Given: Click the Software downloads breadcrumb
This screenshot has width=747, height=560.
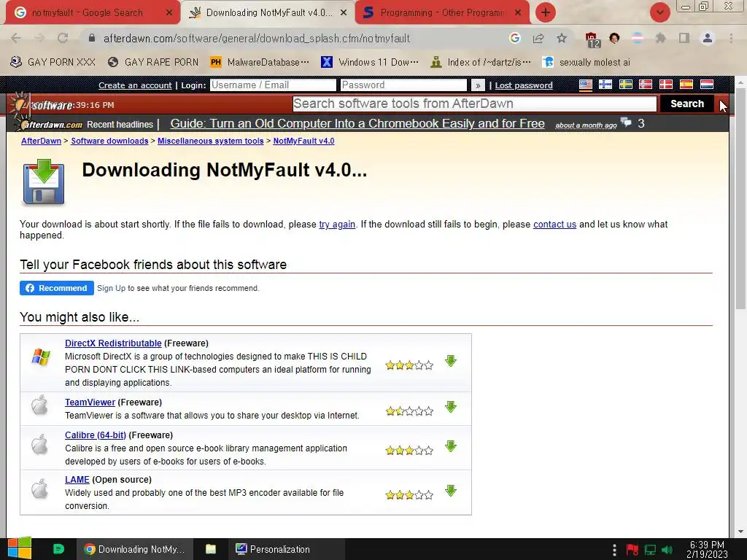Looking at the screenshot, I should pyautogui.click(x=109, y=141).
